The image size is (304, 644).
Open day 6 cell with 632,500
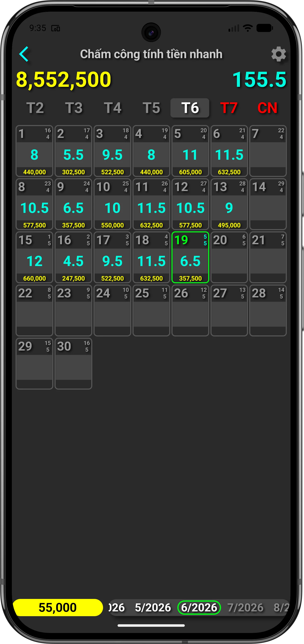point(229,151)
